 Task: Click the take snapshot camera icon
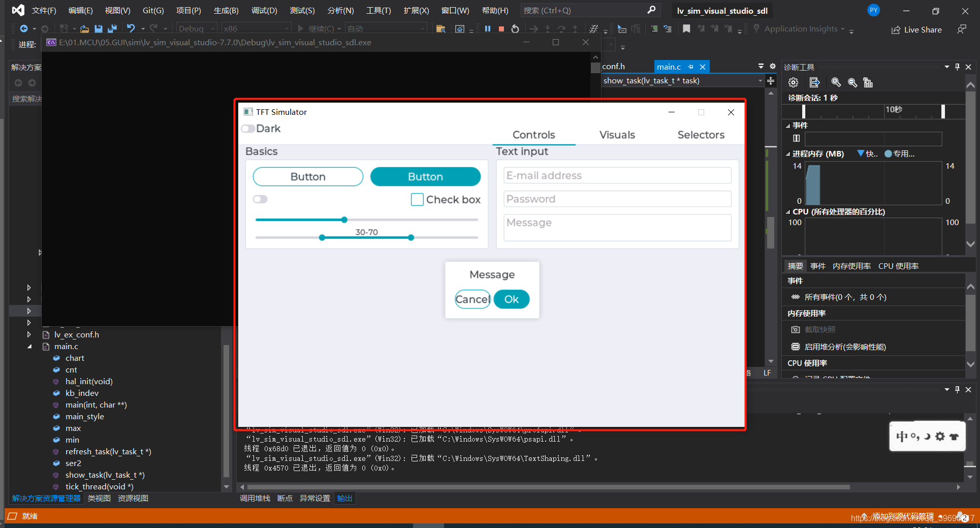(x=796, y=330)
